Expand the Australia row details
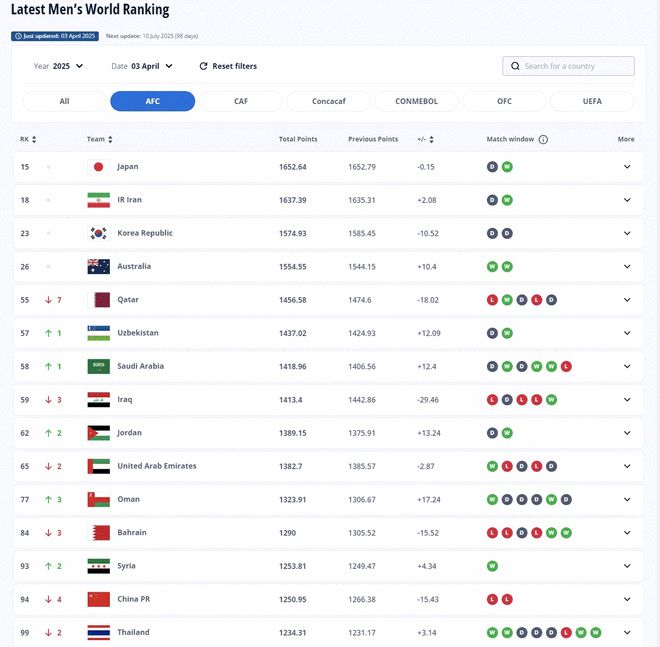The width and height of the screenshot is (660, 647). (627, 267)
